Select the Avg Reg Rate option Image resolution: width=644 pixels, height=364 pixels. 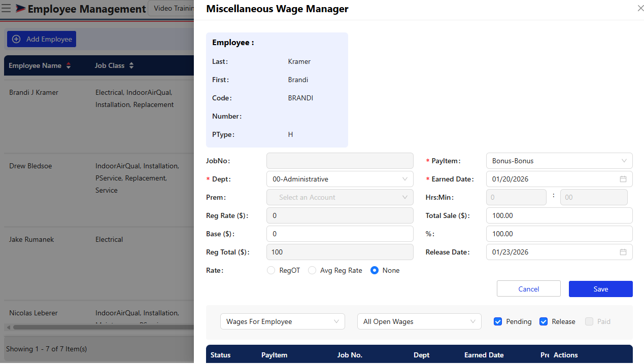coord(312,271)
